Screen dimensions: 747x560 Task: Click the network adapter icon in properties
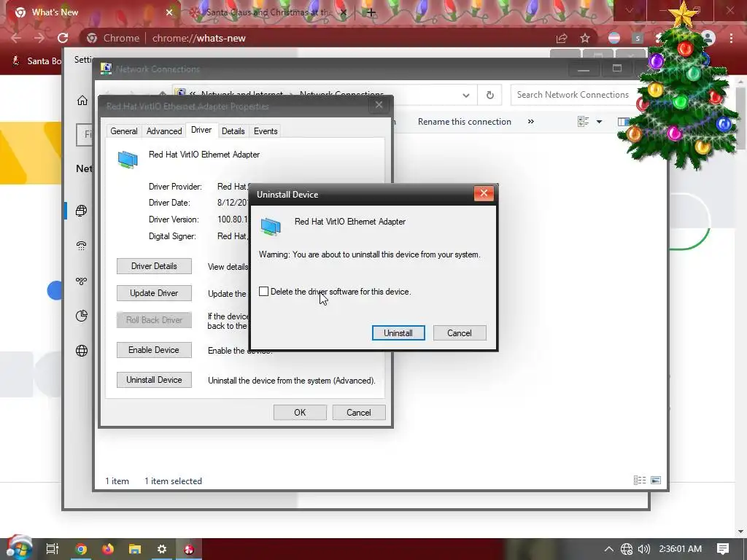128,160
